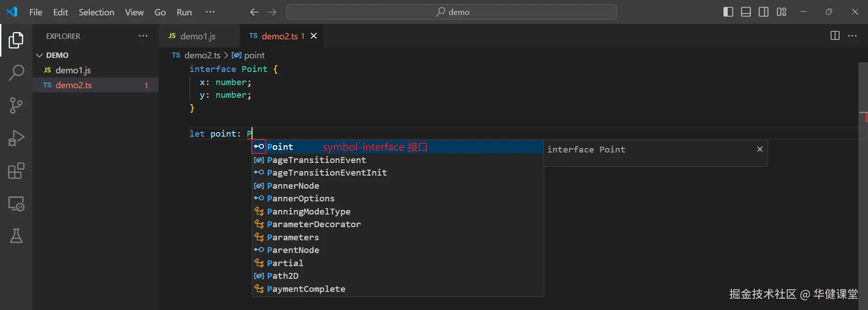Open the Remote Explorer view

(16, 204)
